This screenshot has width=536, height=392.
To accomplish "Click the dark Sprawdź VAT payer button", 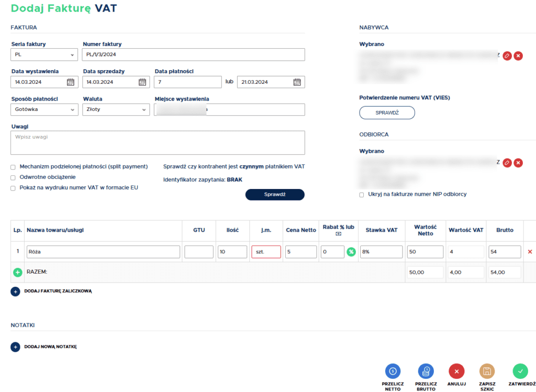I will (x=275, y=195).
